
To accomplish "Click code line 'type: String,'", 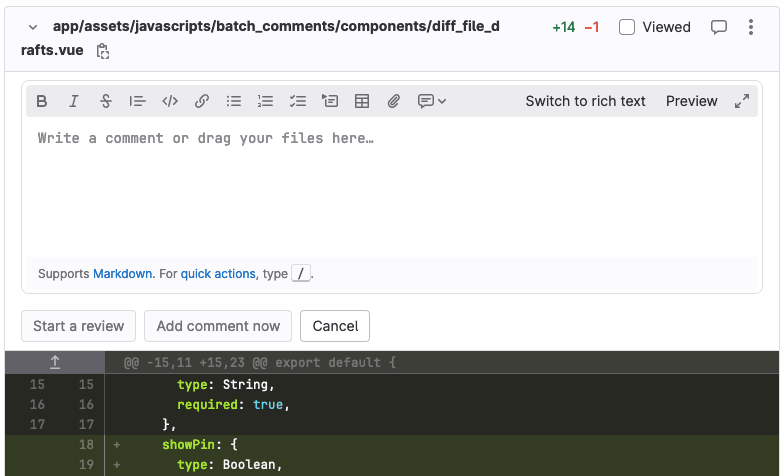I will point(226,384).
